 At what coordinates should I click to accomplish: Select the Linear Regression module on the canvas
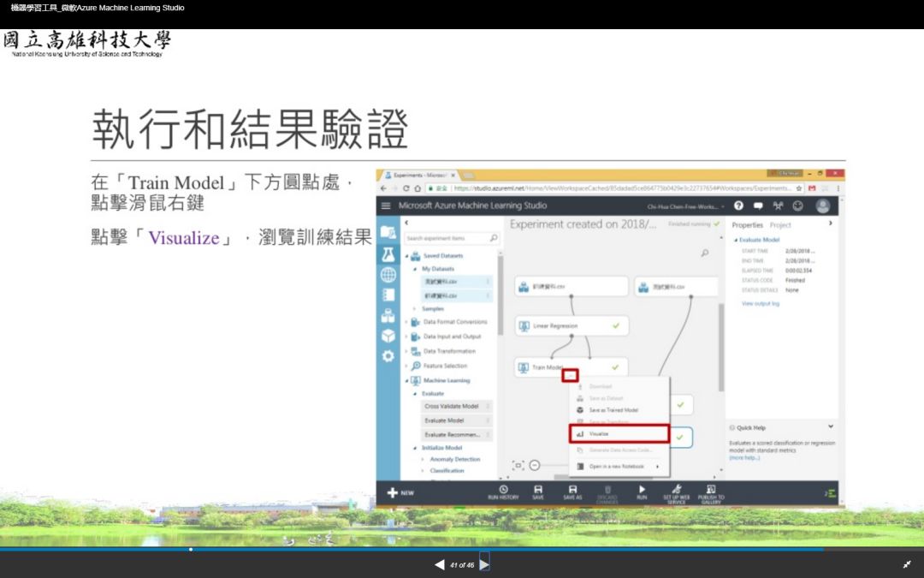[x=572, y=325]
